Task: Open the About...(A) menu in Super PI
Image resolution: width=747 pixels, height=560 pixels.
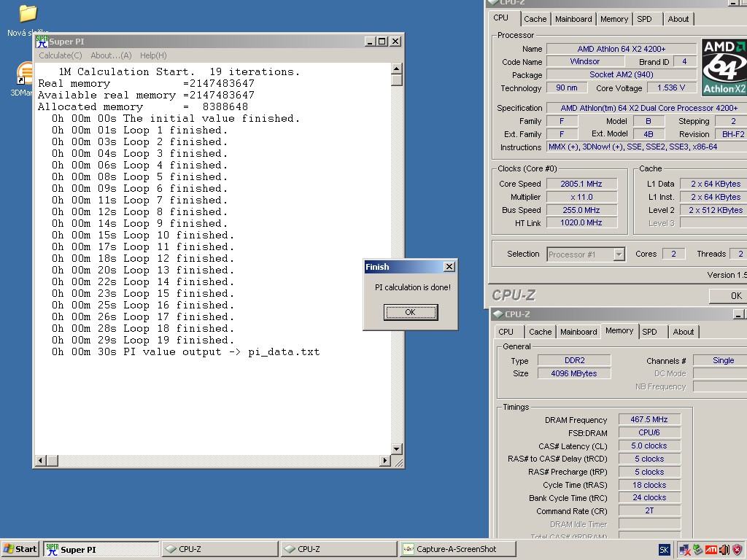Action: pyautogui.click(x=111, y=55)
